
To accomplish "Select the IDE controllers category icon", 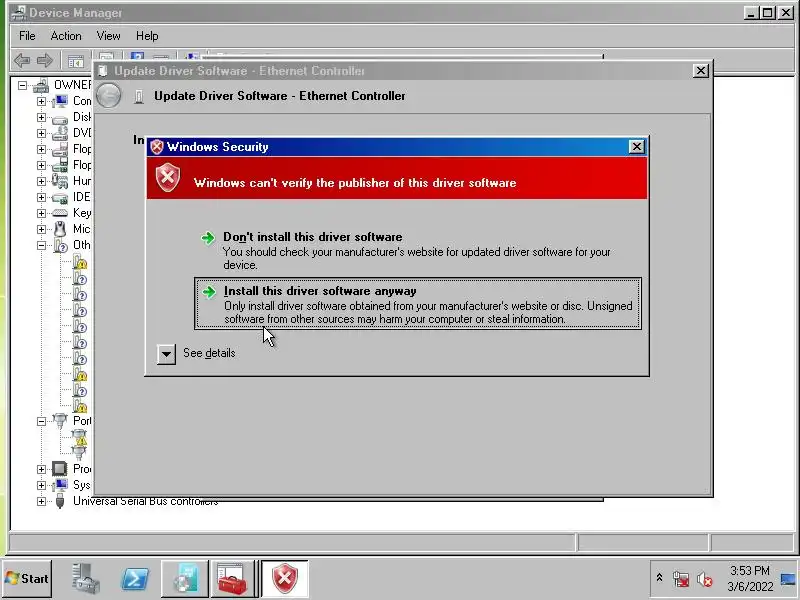I will click(x=60, y=198).
